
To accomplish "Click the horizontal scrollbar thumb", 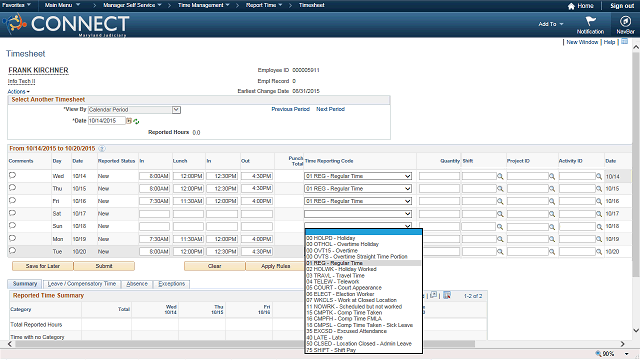I will (245, 344).
